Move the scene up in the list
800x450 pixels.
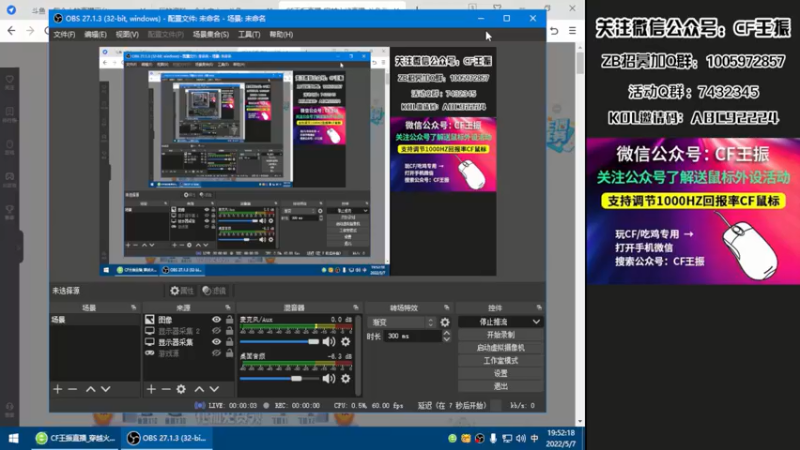[90, 389]
